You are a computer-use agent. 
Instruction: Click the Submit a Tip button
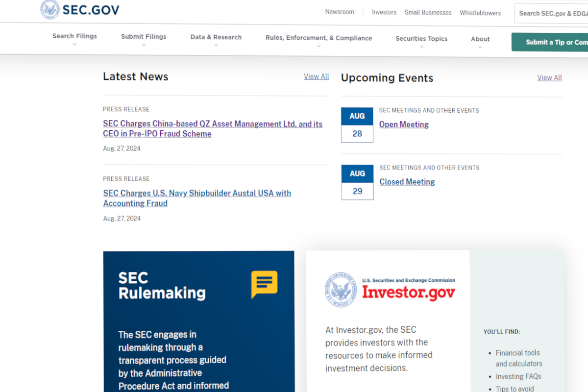coord(550,42)
